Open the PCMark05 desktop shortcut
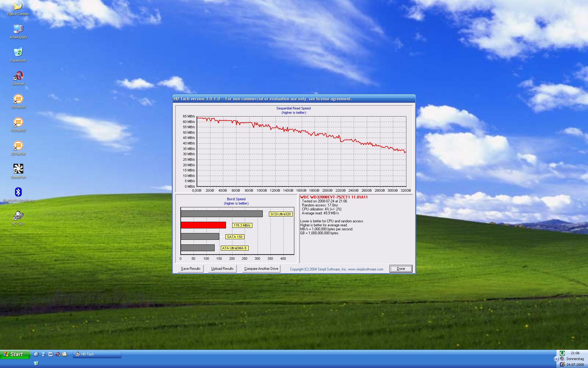Screen dimensions: 588x368 [18, 122]
